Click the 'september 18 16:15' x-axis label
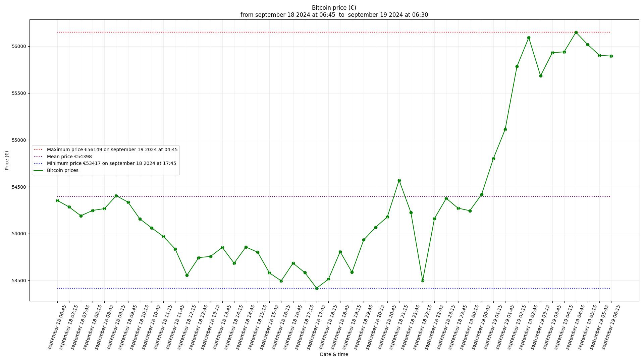Screen dimensions: 644x362 coord(280,327)
